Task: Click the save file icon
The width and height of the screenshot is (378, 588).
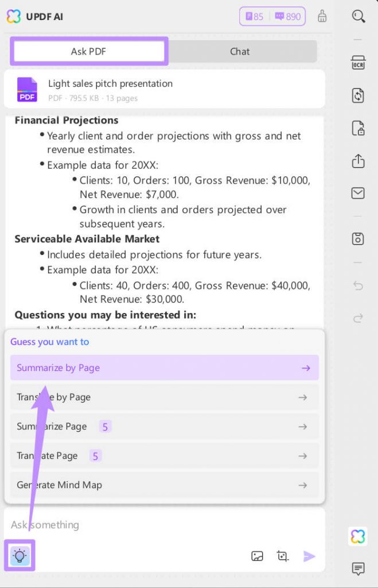Action: pos(358,238)
